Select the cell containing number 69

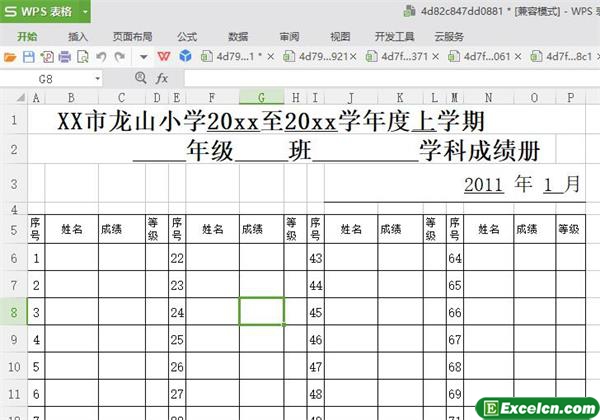(x=455, y=394)
